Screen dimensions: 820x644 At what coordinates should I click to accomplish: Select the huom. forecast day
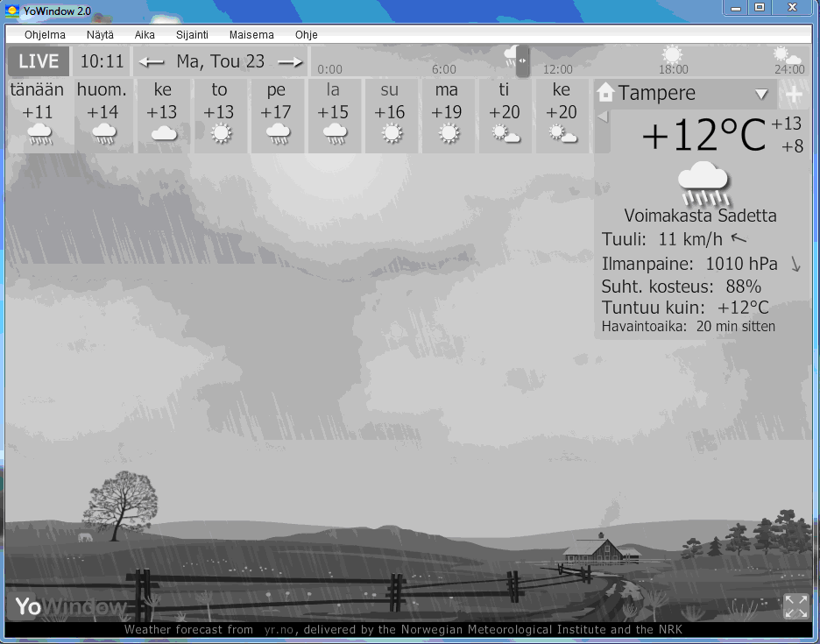point(103,117)
